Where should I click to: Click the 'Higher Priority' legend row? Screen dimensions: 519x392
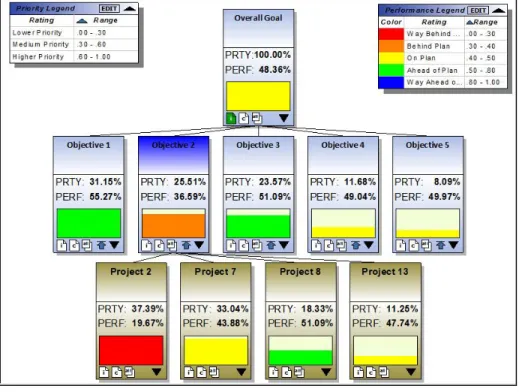(74, 57)
